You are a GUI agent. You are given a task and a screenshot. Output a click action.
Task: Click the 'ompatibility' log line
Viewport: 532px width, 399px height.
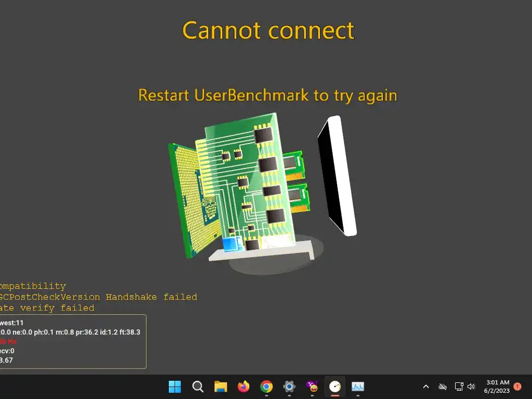click(x=33, y=286)
